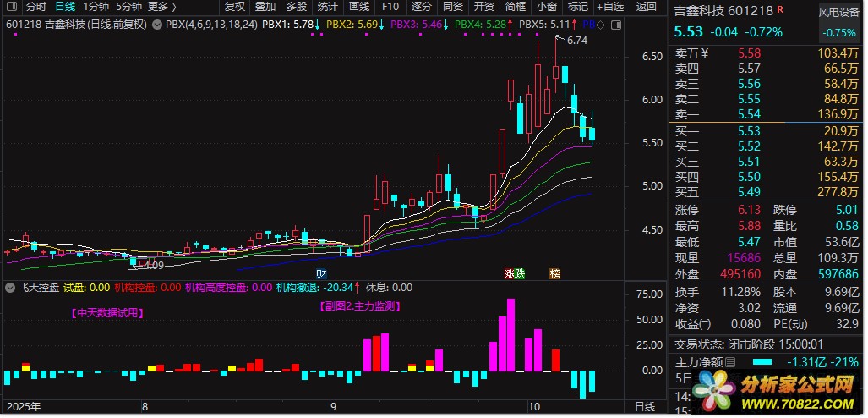Select 卖一 price 5.54 row

(767, 114)
